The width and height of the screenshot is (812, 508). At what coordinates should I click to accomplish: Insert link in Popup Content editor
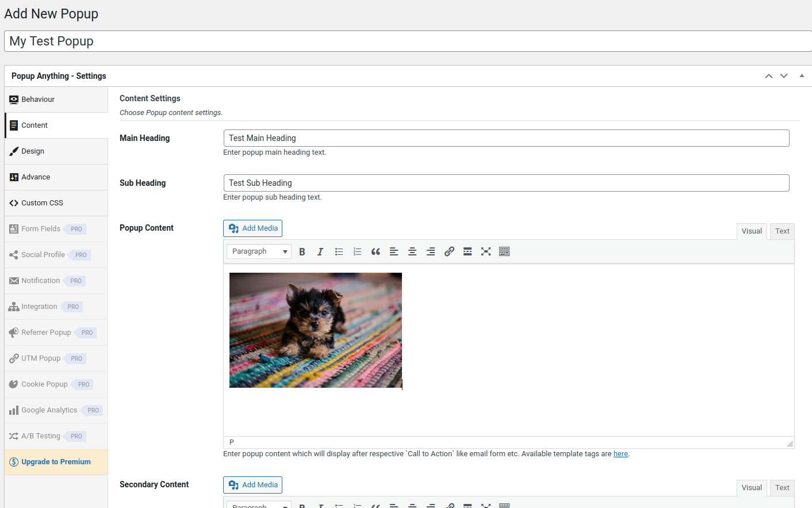click(x=449, y=251)
